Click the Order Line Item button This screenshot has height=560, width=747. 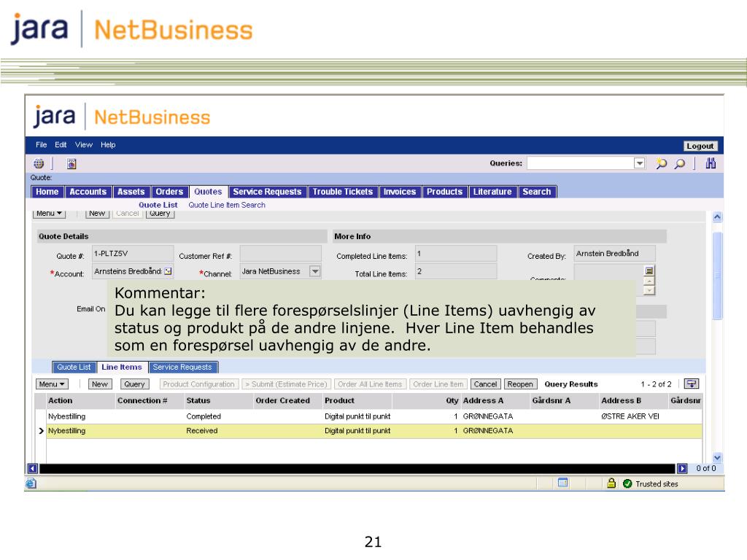coord(438,384)
